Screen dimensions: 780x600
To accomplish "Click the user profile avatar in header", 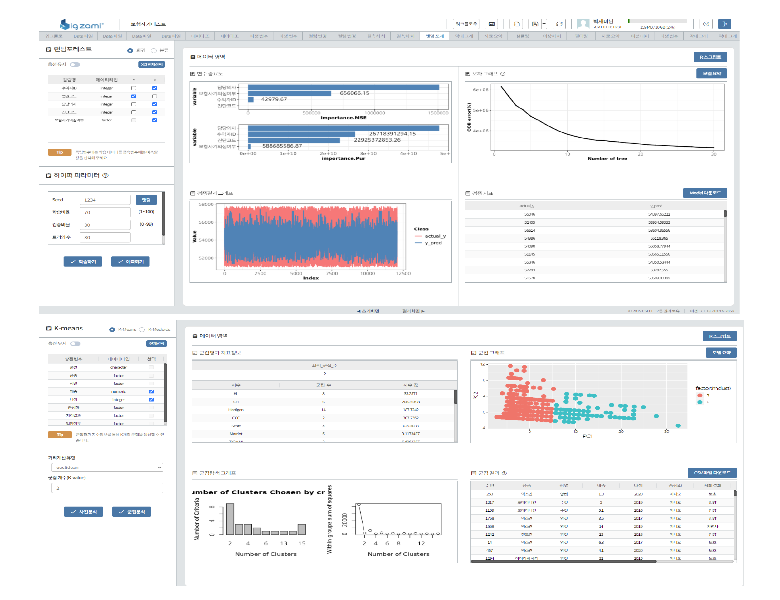I will click(x=583, y=23).
